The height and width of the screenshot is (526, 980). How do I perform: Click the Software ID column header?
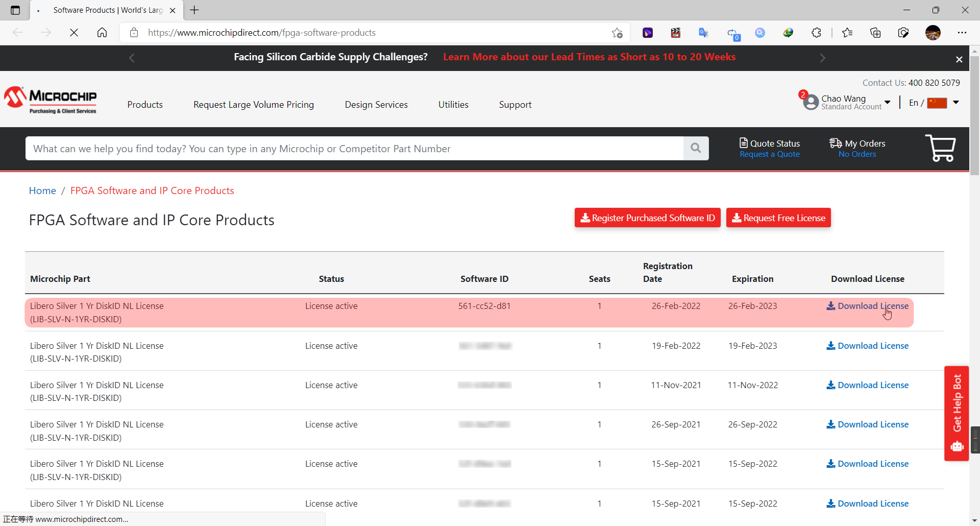pos(484,279)
